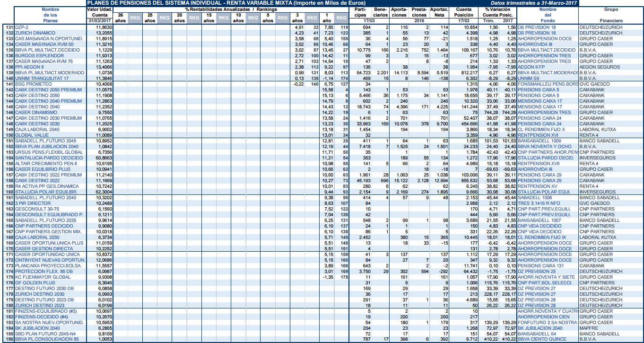Select plan name 'DZP-2'
This screenshot has height=343, width=644.
[x=22, y=27]
